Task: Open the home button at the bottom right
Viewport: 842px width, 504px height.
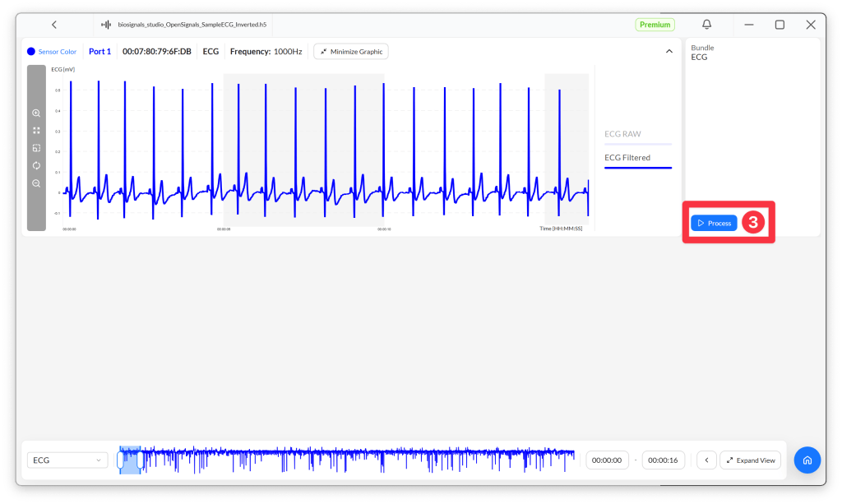Action: point(807,460)
